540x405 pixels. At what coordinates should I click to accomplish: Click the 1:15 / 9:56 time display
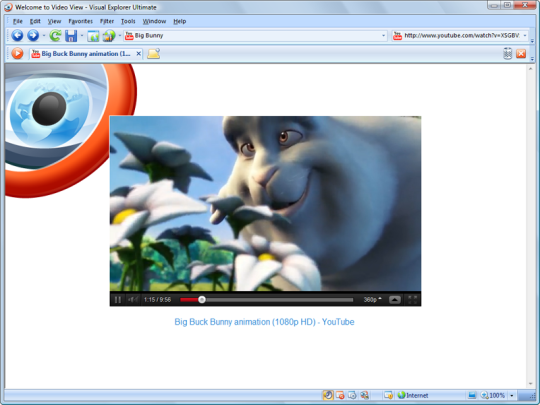tap(157, 300)
